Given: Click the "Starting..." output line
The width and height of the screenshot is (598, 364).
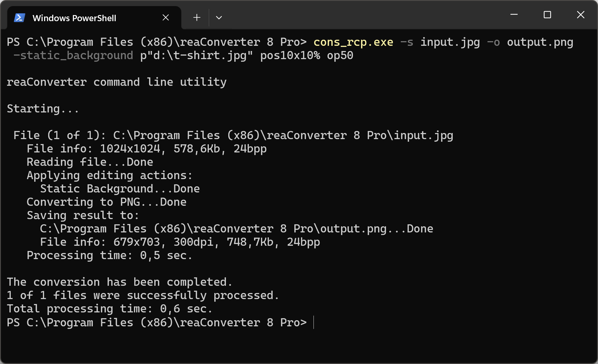Looking at the screenshot, I should [43, 109].
